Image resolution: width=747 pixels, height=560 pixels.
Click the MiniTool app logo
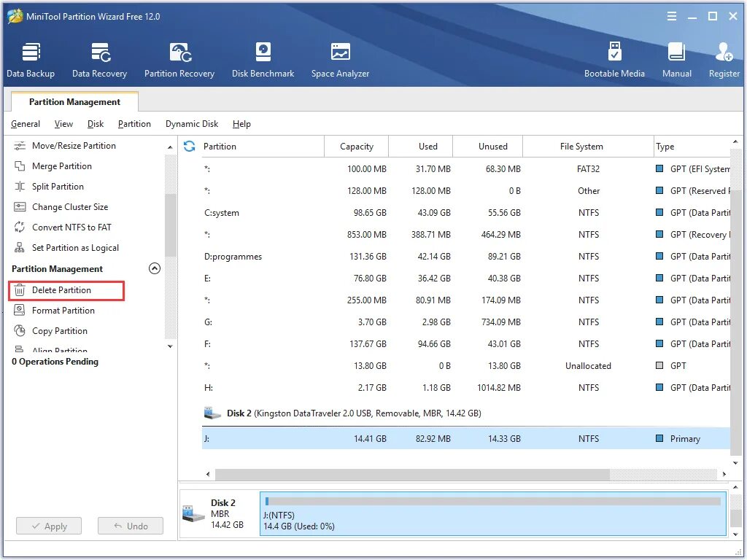pyautogui.click(x=15, y=16)
